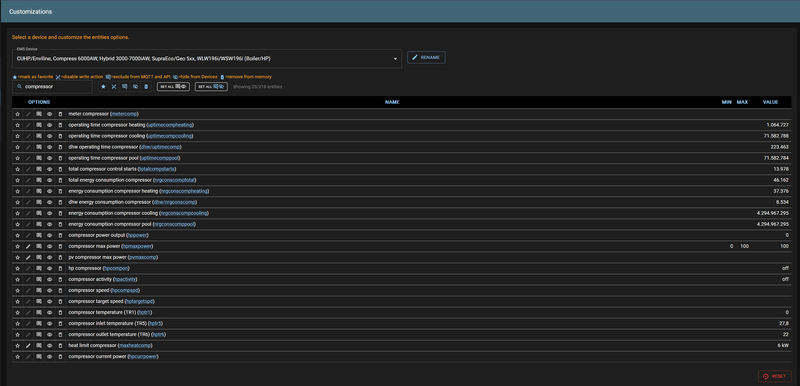Star the total compressor control starts row
The height and width of the screenshot is (386, 800).
17,169
